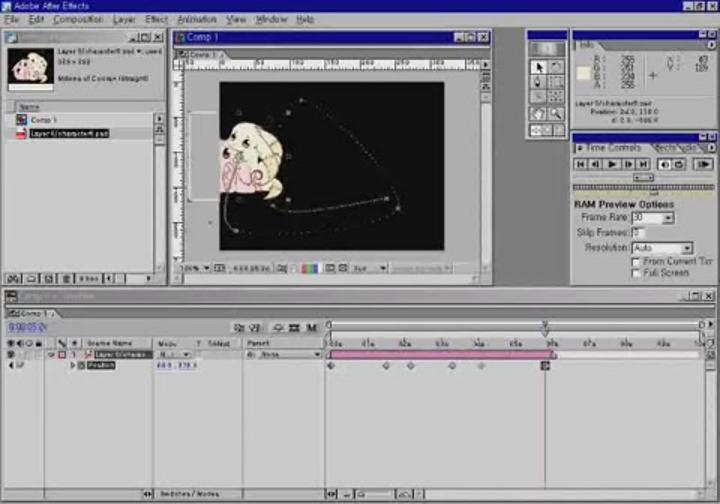Toggle the audio button in Time Controls
720x504 pixels.
(664, 164)
